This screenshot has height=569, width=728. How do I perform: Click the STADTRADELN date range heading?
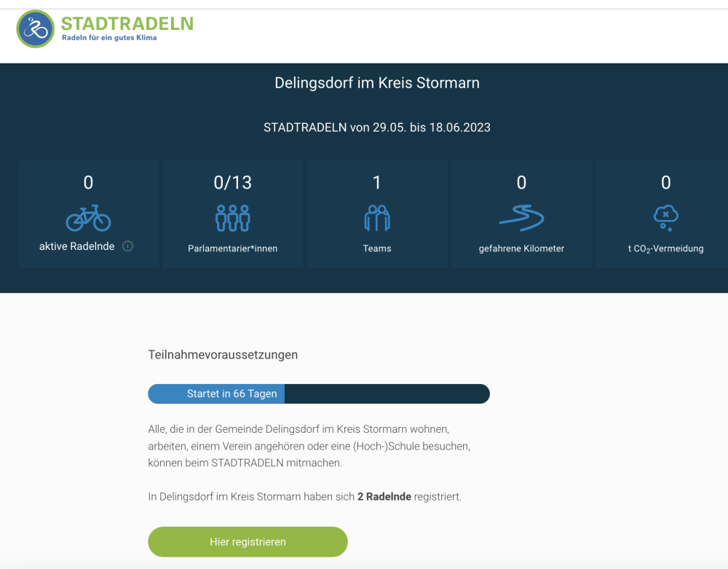point(377,127)
